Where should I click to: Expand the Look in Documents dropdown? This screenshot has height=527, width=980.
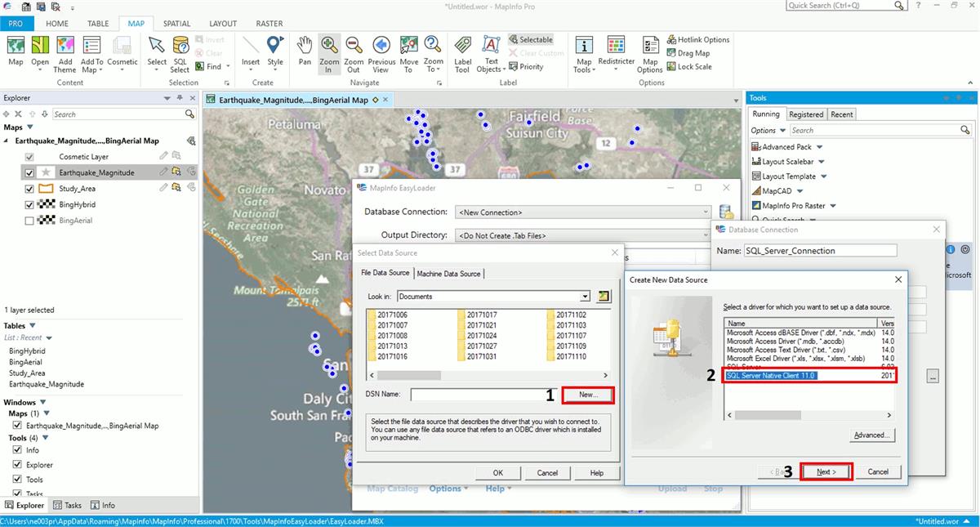click(x=585, y=297)
